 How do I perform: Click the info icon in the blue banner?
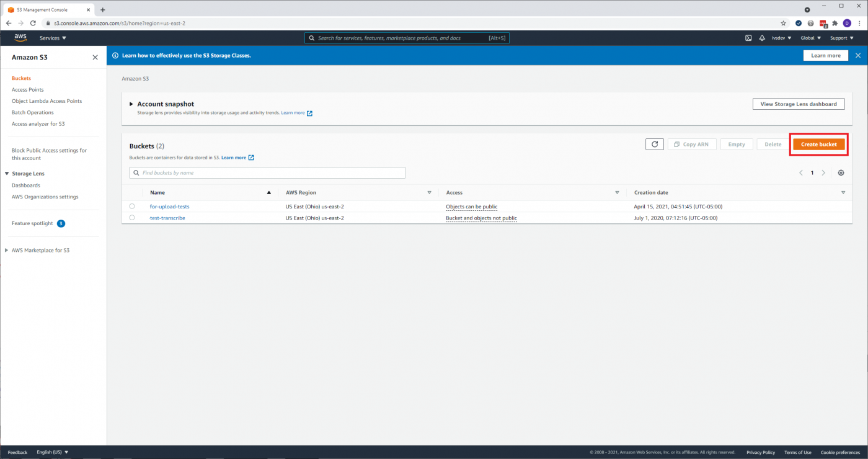pyautogui.click(x=115, y=55)
